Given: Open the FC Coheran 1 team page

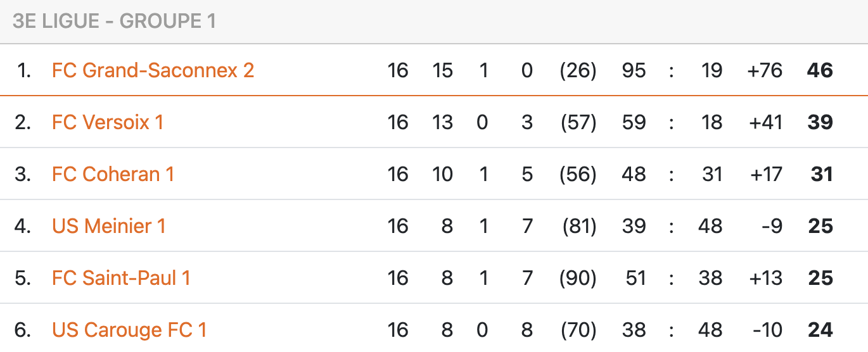Looking at the screenshot, I should tap(113, 174).
